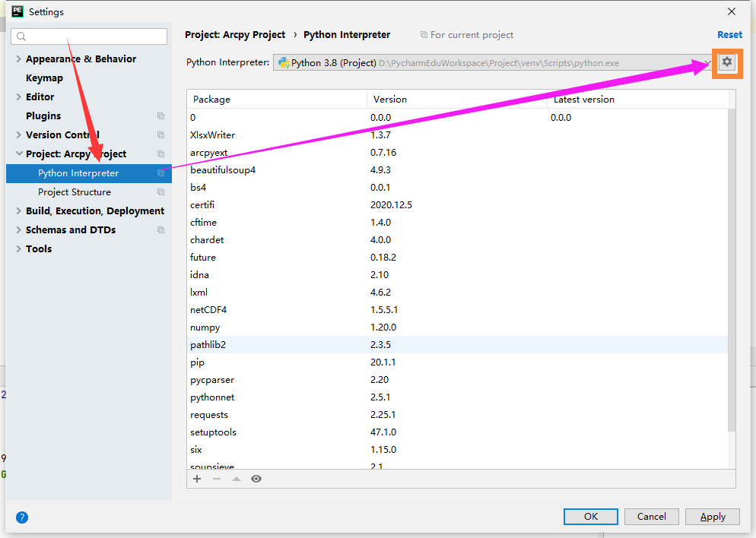Click the project-level icon beside Plugins
The image size is (756, 538).
[161, 116]
